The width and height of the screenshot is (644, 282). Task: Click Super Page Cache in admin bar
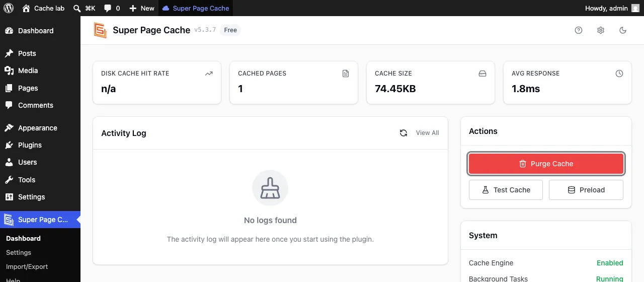[x=196, y=8]
